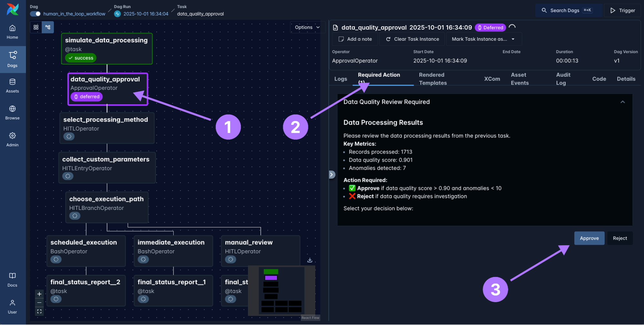The height and width of the screenshot is (325, 644).
Task: Expand Mark Task Instance as dropdown
Action: point(483,39)
